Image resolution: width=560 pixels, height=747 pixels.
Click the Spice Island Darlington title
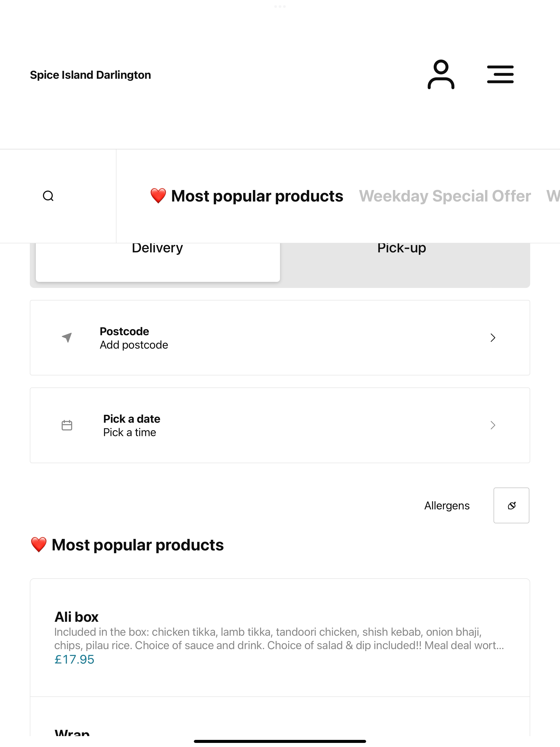[x=91, y=75]
